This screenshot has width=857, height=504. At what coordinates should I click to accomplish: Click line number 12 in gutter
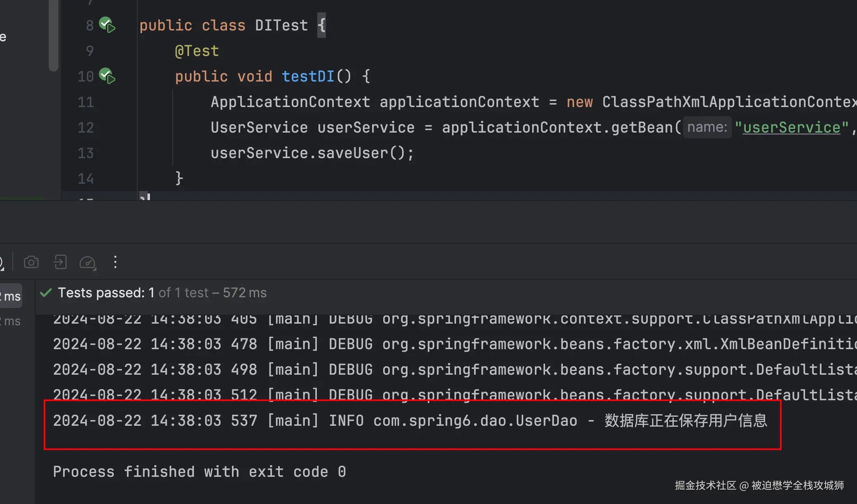pos(86,127)
